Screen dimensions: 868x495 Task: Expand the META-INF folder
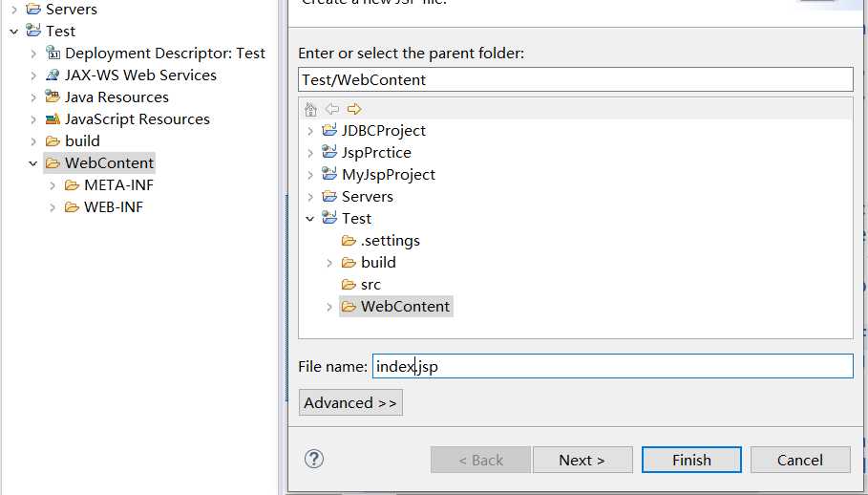53,185
